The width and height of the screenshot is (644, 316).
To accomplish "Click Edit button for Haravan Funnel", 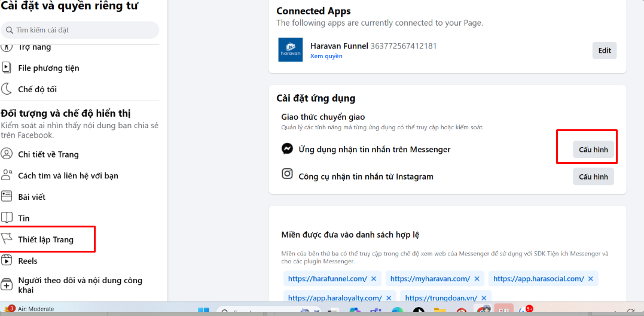I will 604,51.
